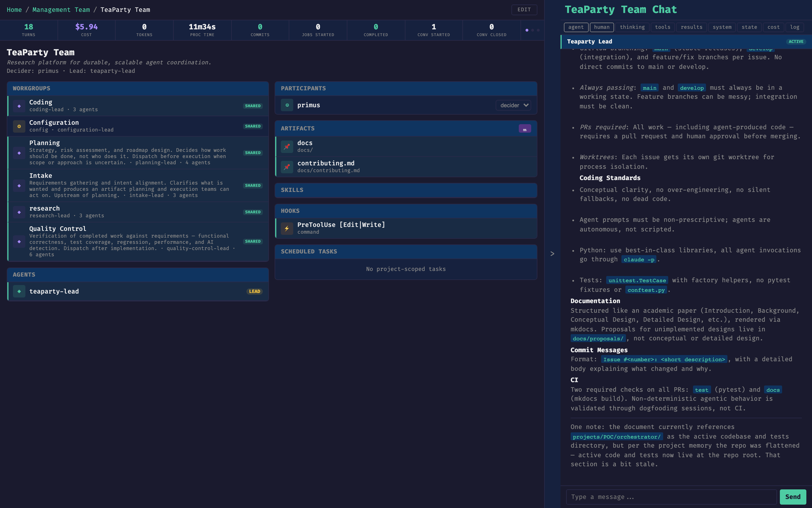The image size is (812, 508).
Task: Click the Send button
Action: coord(793,497)
